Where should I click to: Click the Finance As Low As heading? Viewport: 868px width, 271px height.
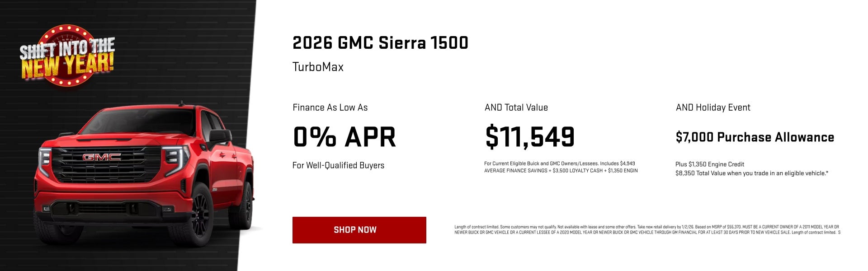pyautogui.click(x=330, y=107)
